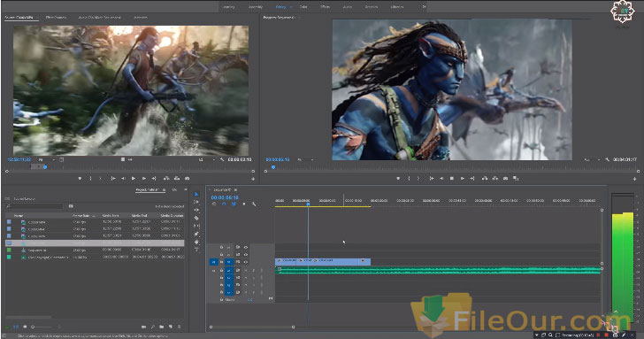Step forward one frame in Program monitor
Screen dimensions: 644x339
tap(463, 178)
